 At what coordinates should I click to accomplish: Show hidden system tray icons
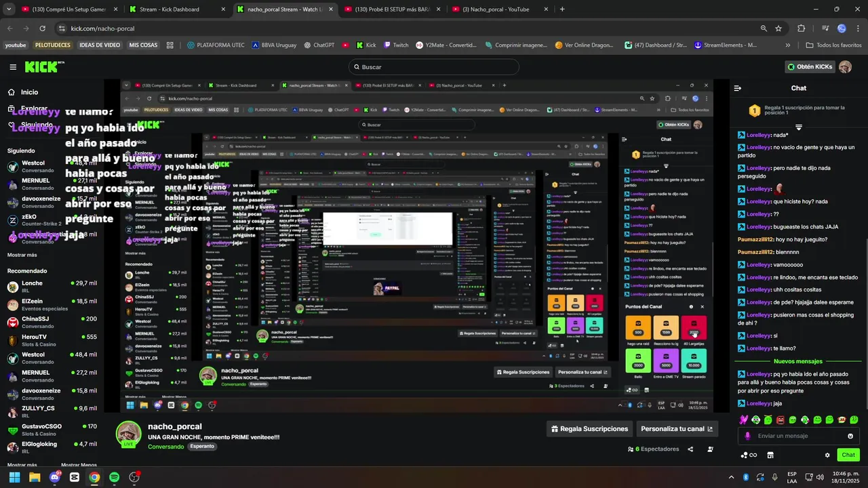click(731, 477)
